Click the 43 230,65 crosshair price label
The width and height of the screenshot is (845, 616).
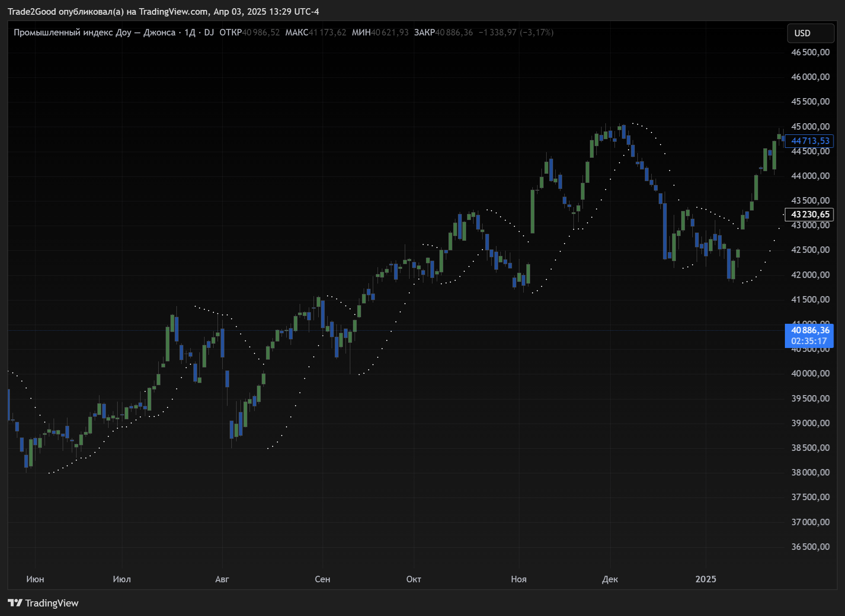tap(810, 214)
